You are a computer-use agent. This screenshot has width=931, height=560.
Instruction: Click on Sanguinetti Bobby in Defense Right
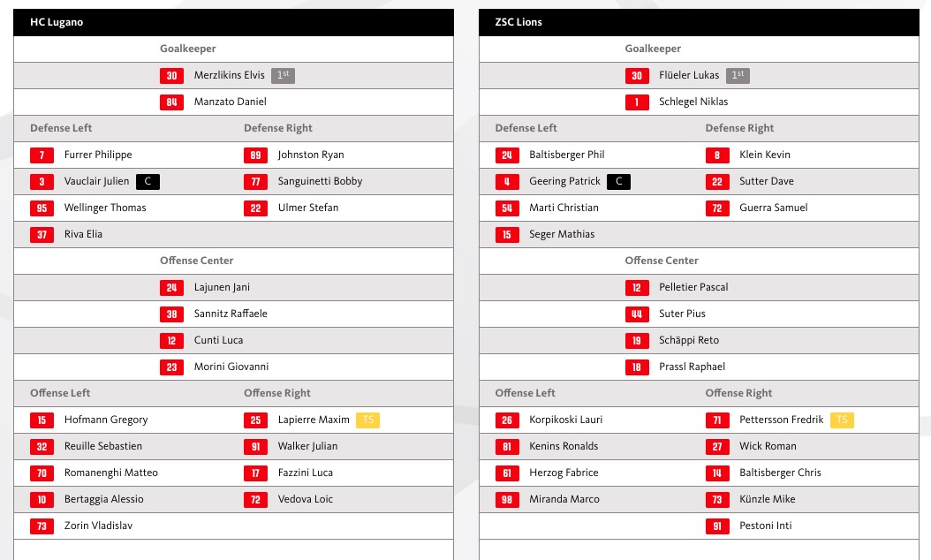pos(320,181)
